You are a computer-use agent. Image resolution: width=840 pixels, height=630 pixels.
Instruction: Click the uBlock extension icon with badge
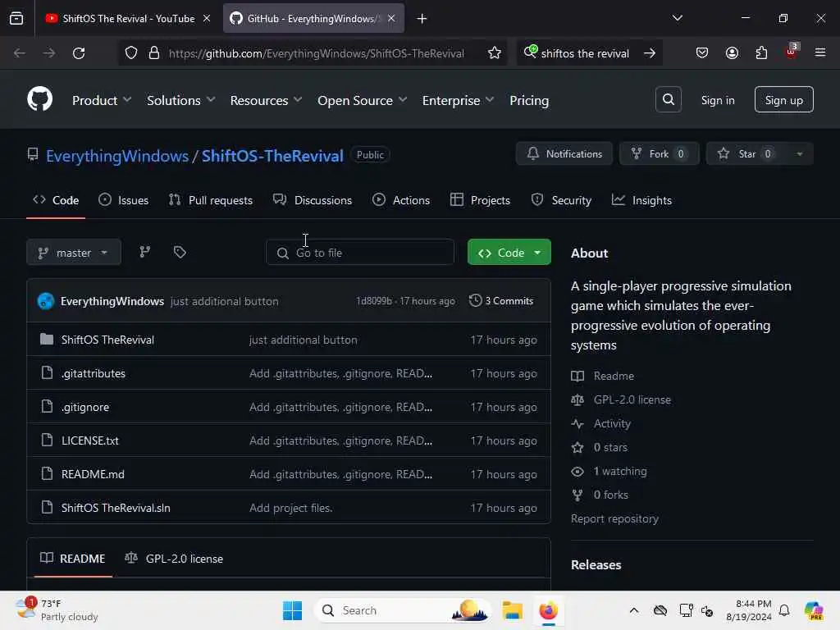(x=792, y=52)
